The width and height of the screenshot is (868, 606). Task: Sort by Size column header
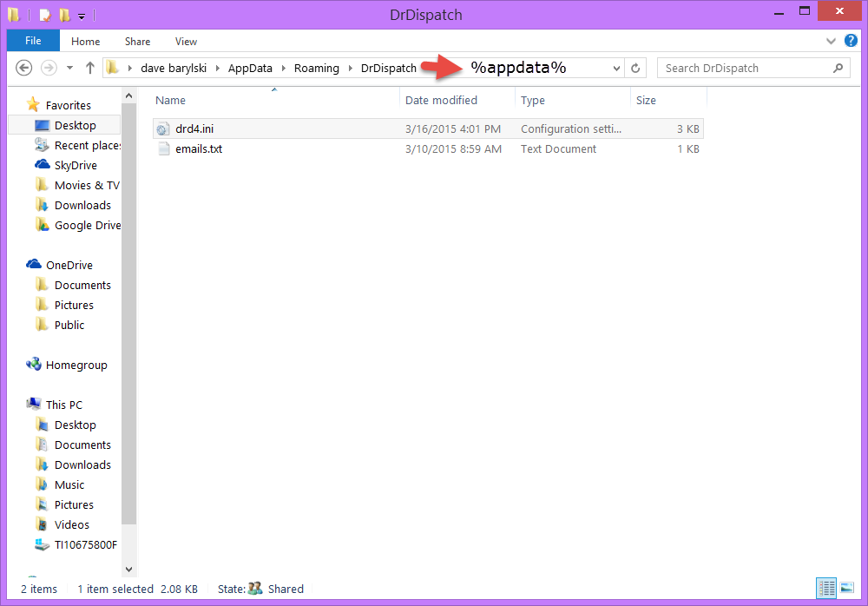646,100
